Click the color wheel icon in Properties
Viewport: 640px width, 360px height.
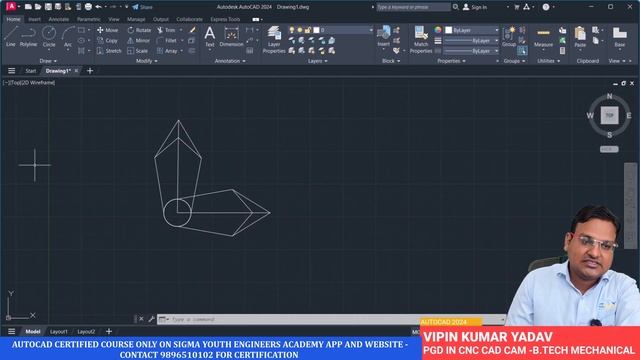438,30
